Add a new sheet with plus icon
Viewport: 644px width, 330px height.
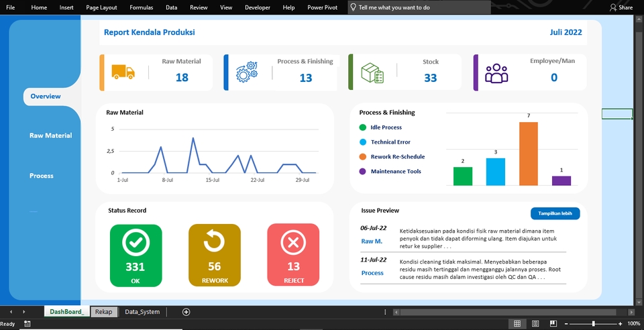click(x=186, y=312)
